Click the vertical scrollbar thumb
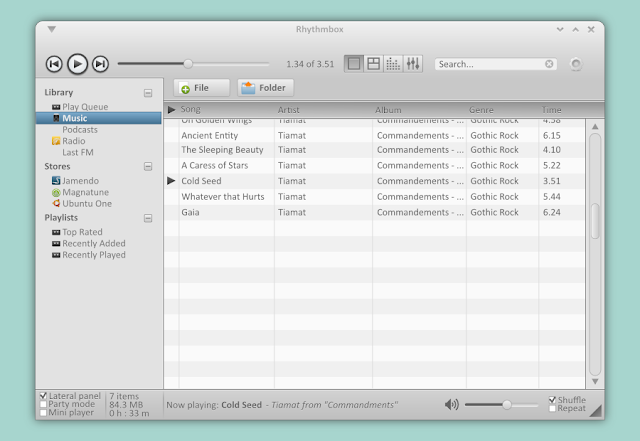Image resolution: width=640 pixels, height=441 pixels. click(x=595, y=221)
